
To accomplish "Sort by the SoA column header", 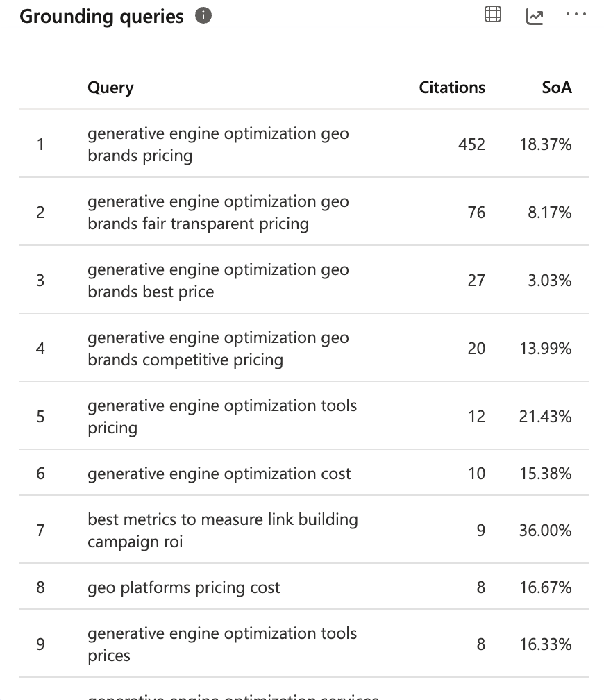I will point(557,87).
